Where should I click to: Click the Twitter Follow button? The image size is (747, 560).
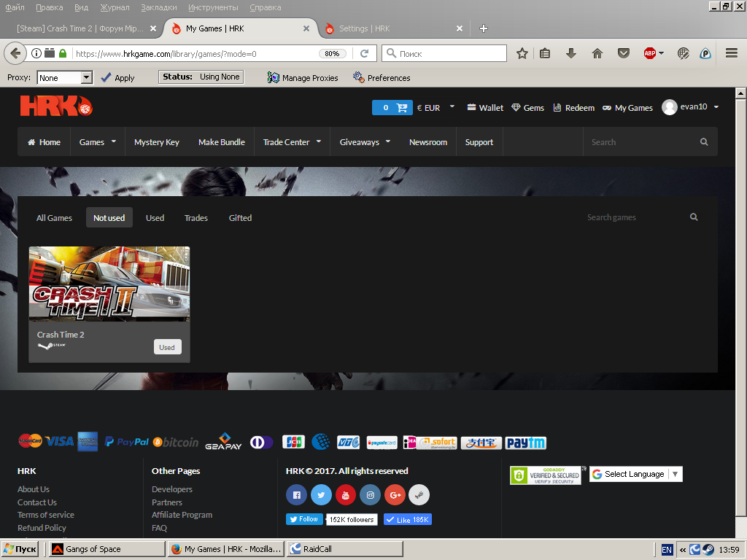pyautogui.click(x=304, y=519)
